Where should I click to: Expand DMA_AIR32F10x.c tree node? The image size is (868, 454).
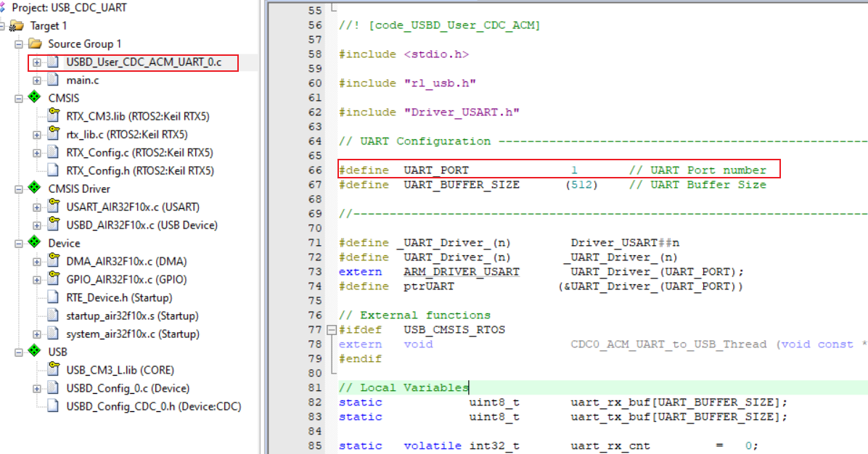point(36,262)
